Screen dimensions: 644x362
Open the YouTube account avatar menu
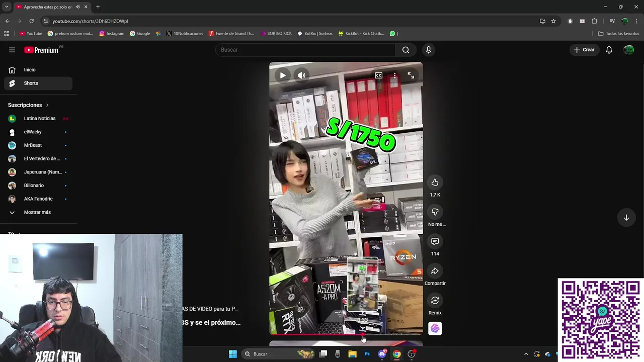[x=628, y=50]
